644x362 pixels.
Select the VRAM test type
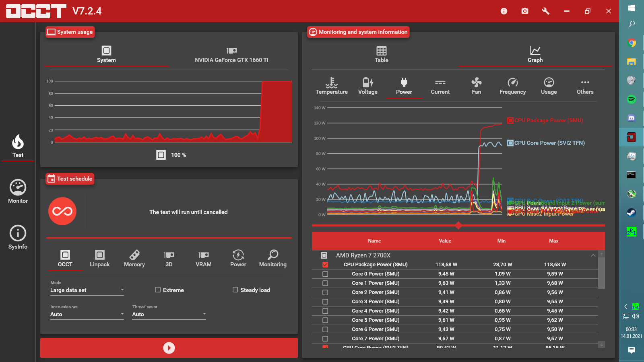click(x=204, y=259)
